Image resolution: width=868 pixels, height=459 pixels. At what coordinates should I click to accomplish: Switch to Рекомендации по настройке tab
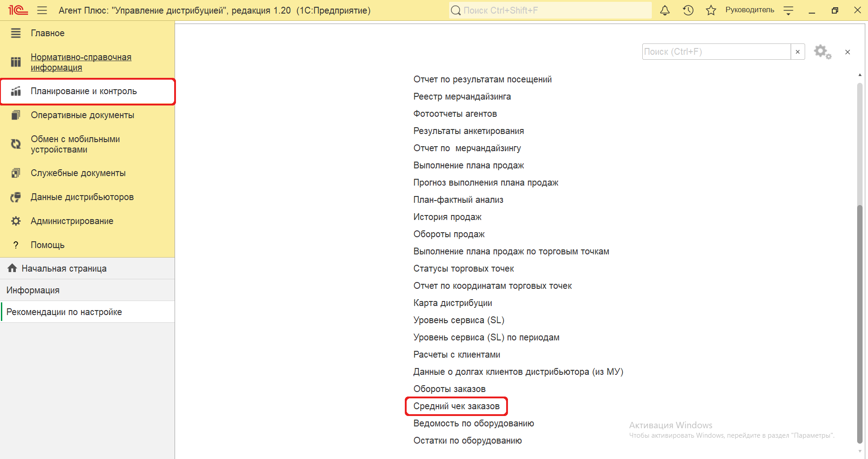64,312
